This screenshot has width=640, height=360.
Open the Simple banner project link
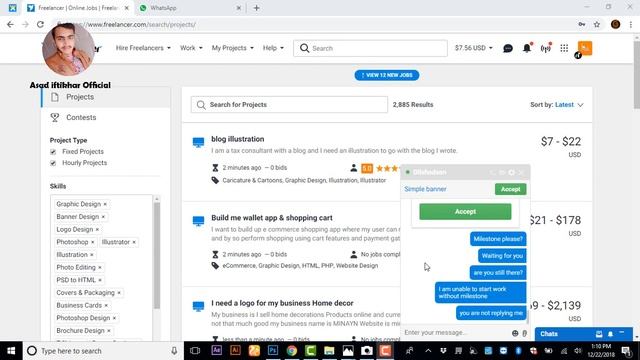pos(425,189)
